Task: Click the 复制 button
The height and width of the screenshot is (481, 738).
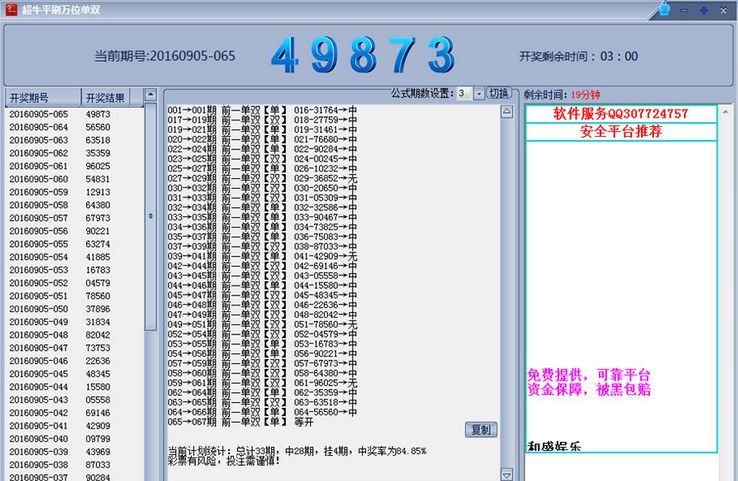Action: click(x=481, y=430)
